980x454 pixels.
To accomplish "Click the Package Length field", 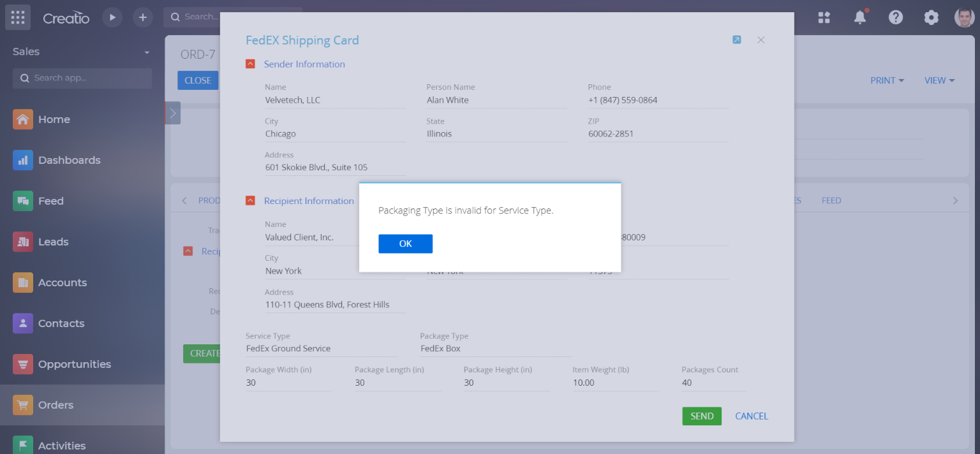I will coord(397,383).
